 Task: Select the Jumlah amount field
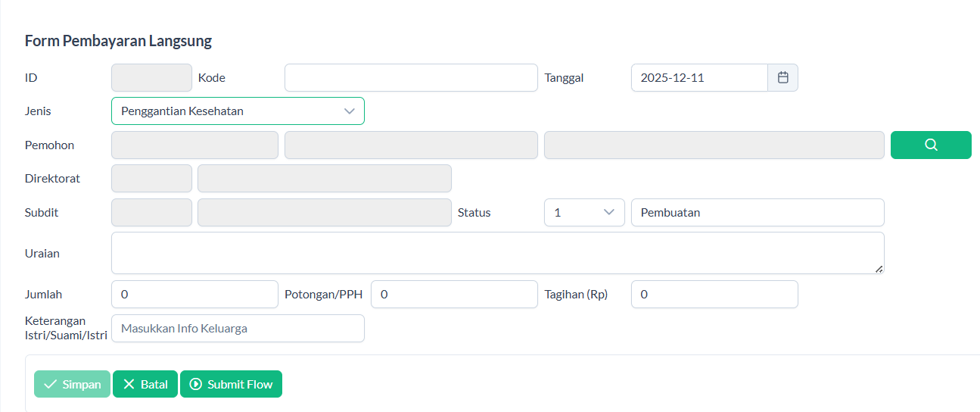click(x=194, y=294)
